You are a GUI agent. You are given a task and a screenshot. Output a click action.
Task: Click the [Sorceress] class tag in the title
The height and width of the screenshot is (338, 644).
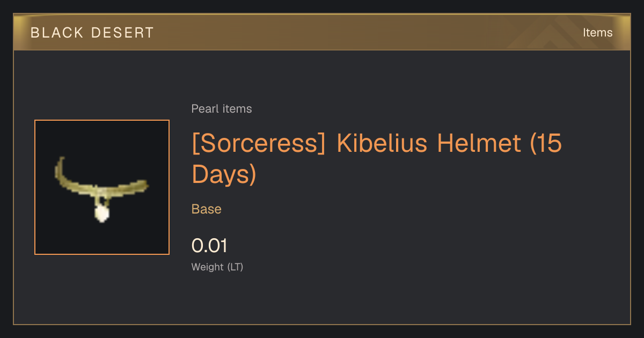259,144
